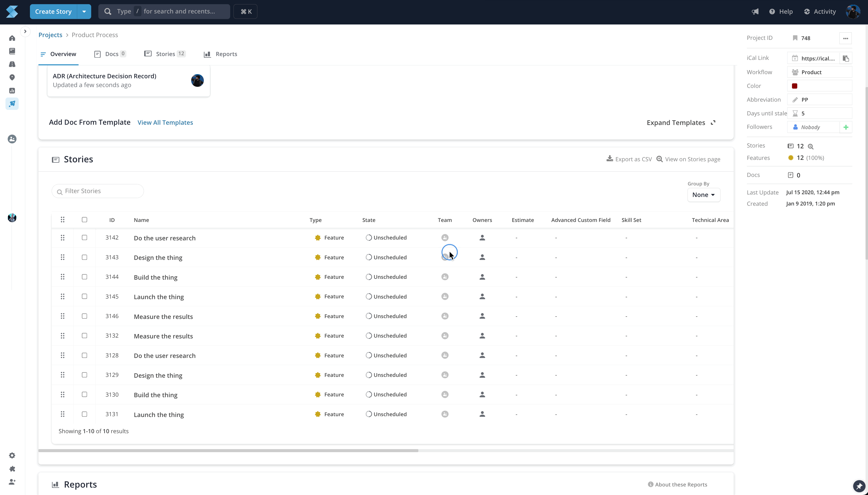Click the Export as CSV download icon

point(610,159)
